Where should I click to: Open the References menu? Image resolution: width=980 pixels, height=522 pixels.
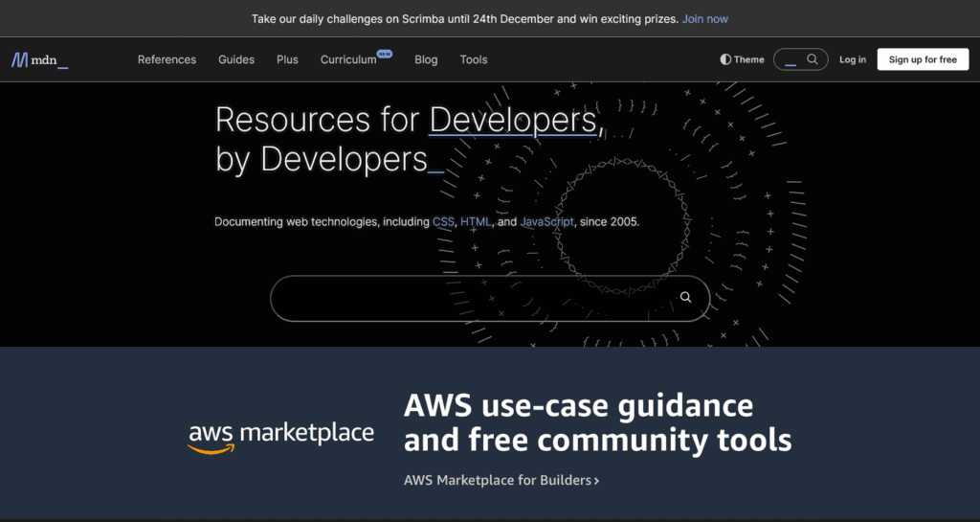click(x=167, y=59)
